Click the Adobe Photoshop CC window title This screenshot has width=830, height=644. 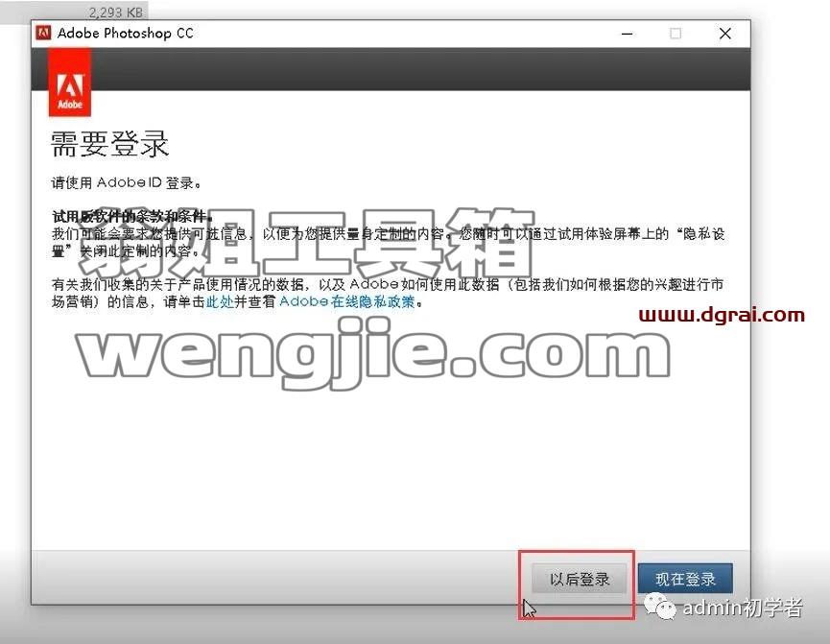point(126,33)
